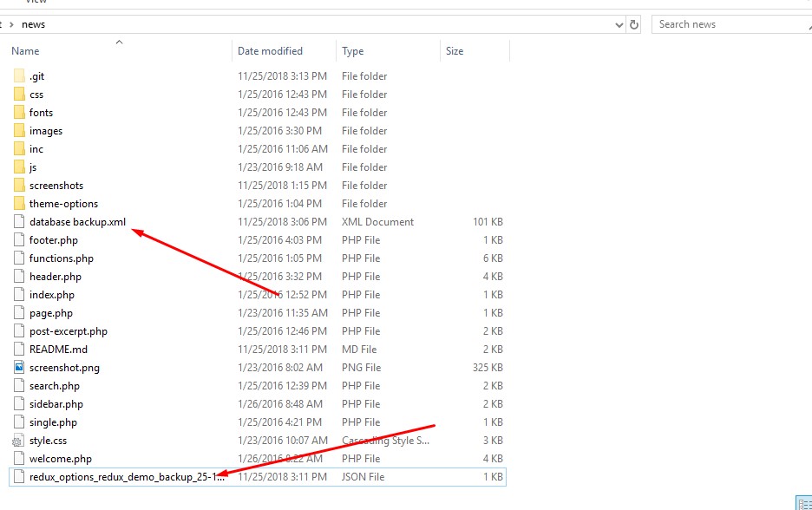Select the style.css file name

tap(49, 441)
